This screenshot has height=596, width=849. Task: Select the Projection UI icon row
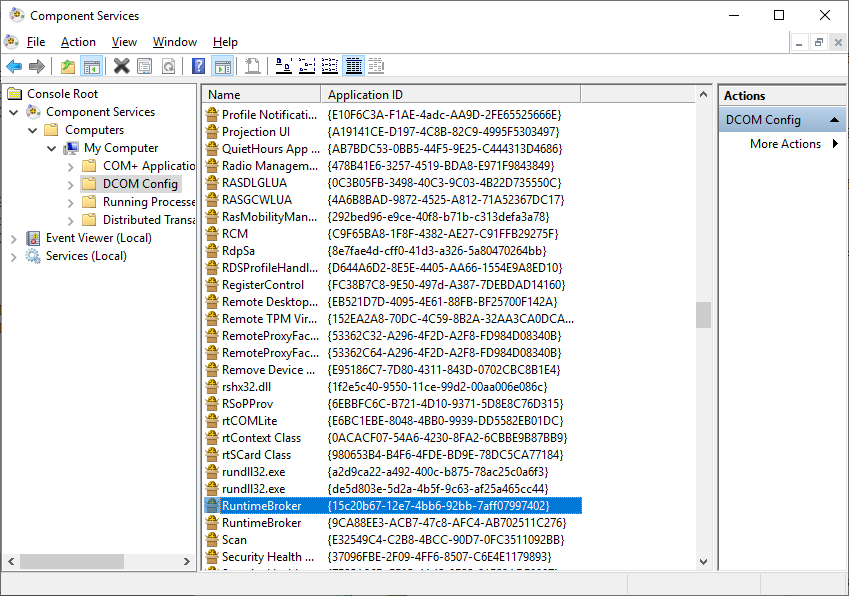212,132
